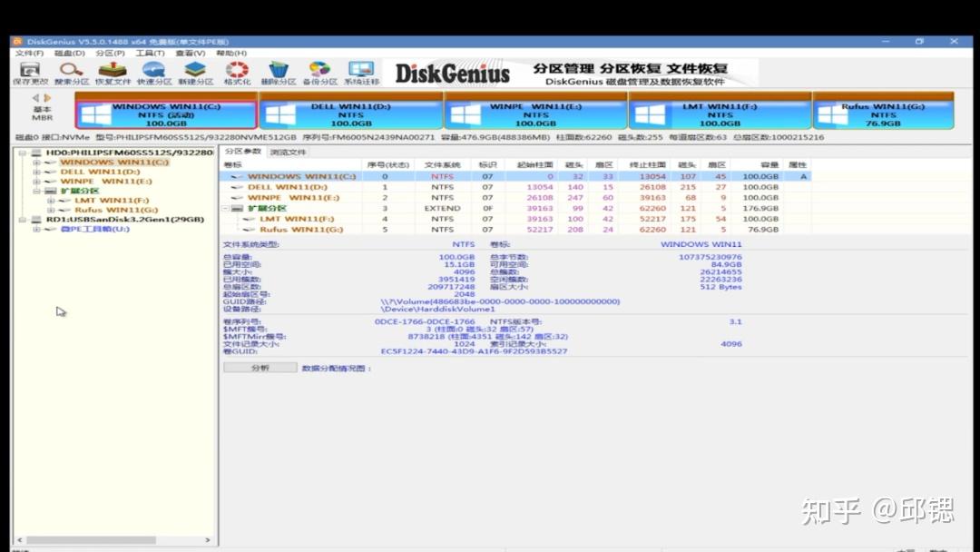Expand DELL WIN11(D:) in the tree
This screenshot has width=980, height=552.
click(x=36, y=172)
